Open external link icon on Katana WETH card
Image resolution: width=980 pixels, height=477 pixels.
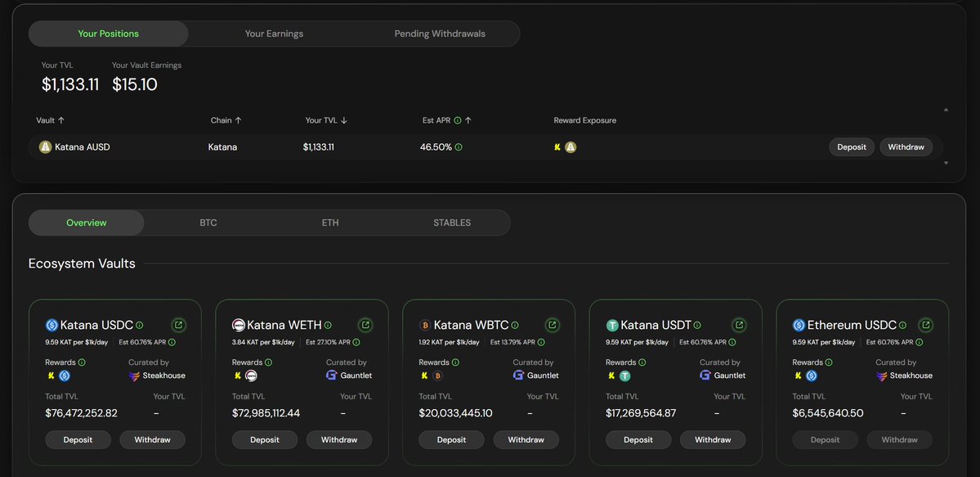365,325
